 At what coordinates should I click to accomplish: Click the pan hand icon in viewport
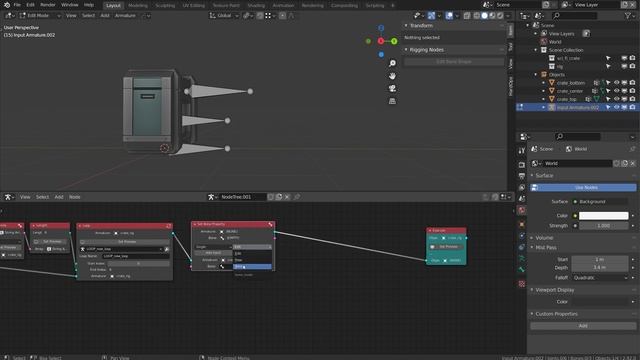coord(392,76)
